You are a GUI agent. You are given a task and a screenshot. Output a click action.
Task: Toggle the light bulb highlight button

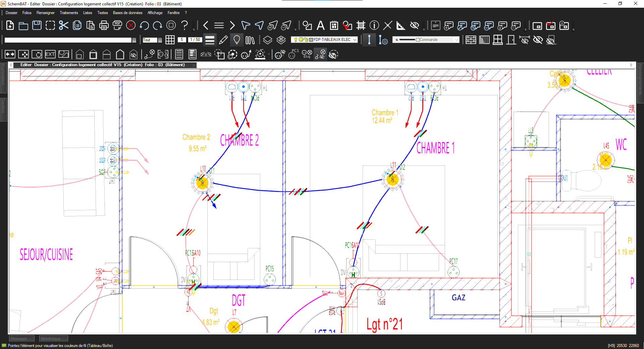(x=237, y=40)
